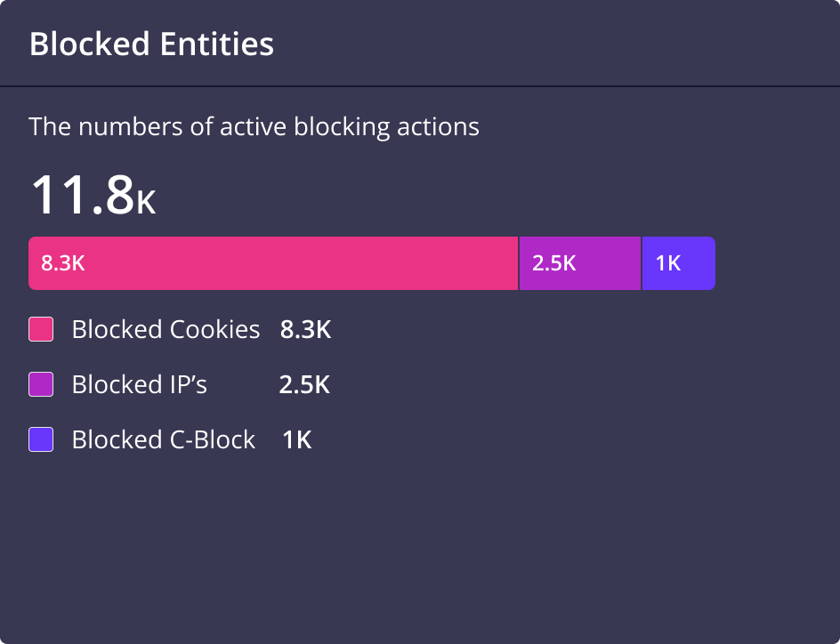
Task: Select the violet 1K bar segment
Action: pyautogui.click(x=679, y=263)
